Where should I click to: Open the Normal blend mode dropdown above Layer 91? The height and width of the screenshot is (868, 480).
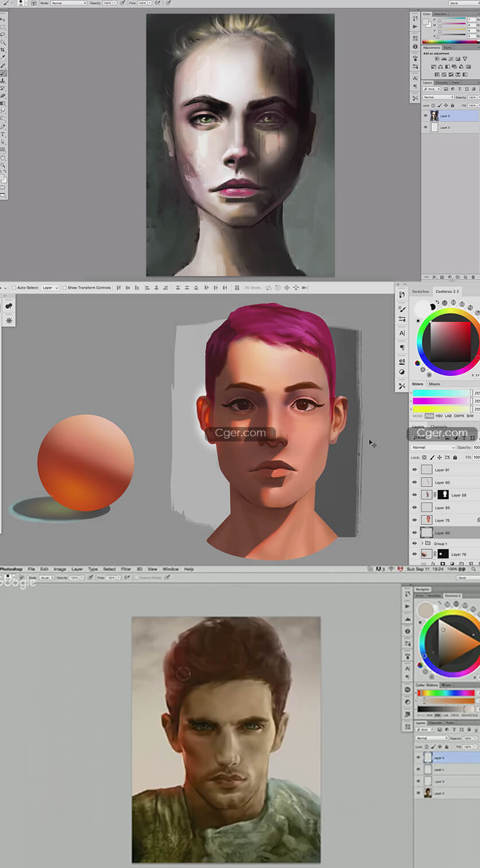click(433, 447)
